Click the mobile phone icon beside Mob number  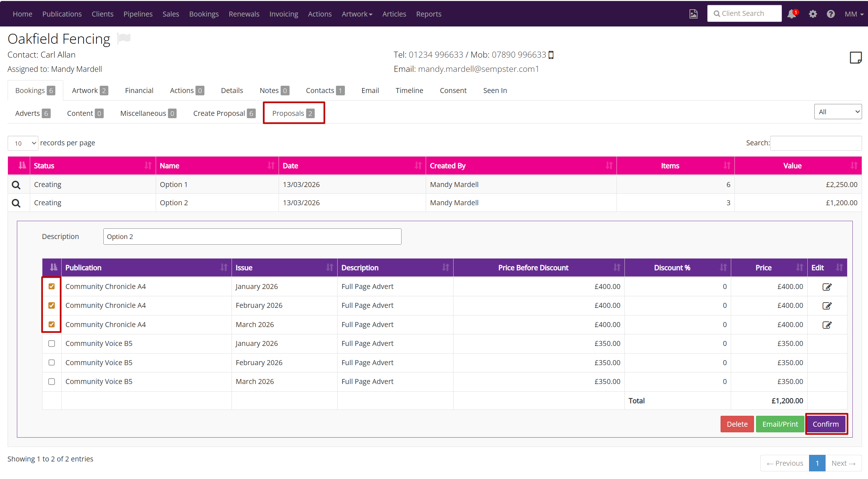(551, 55)
